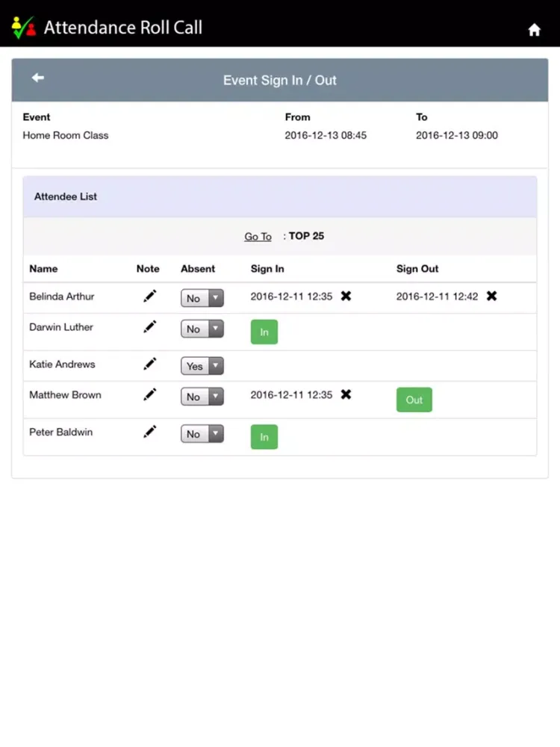Edit note for Belinda Arthur
Viewport: 560px width, 747px height.
[x=150, y=297]
